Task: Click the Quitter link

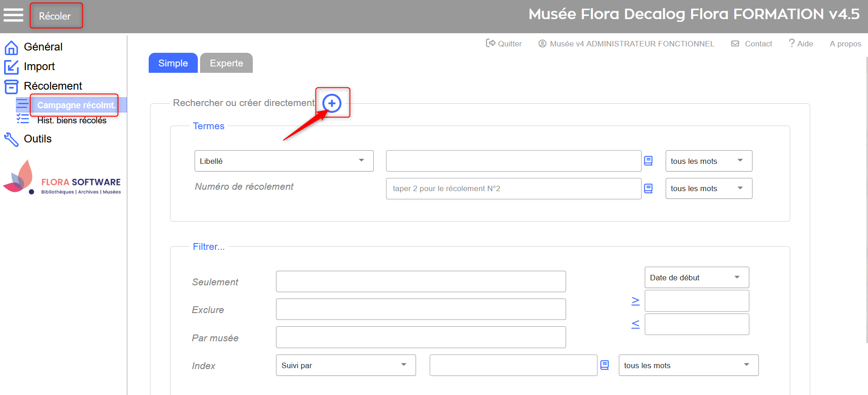Action: (x=504, y=44)
